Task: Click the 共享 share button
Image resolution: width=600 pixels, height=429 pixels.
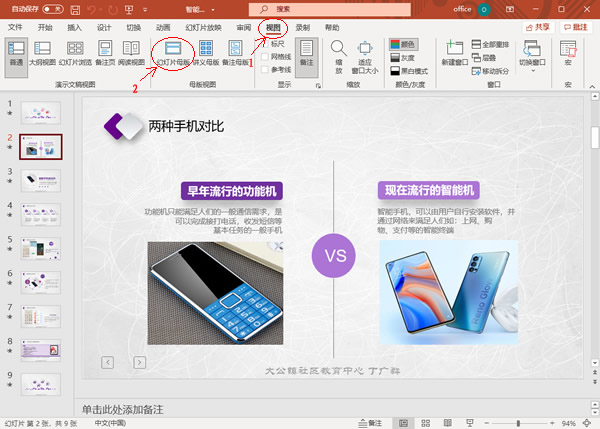Action: [x=537, y=27]
